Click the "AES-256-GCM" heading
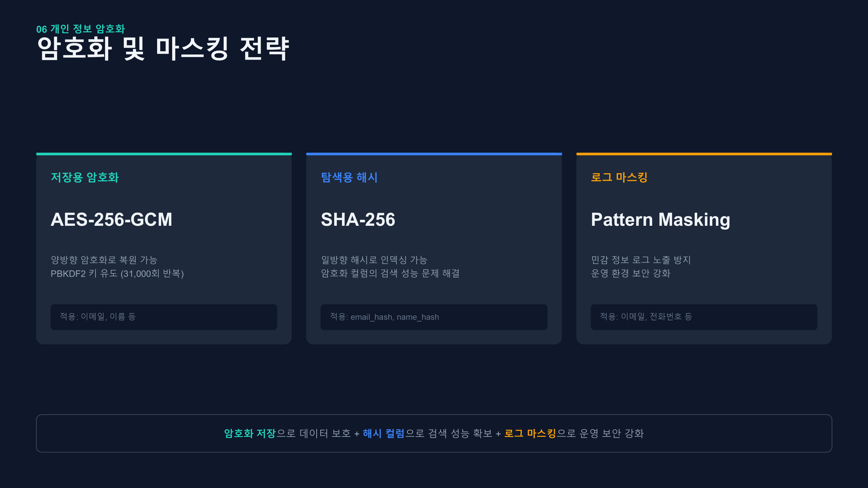Viewport: 868px width, 488px height. (x=111, y=220)
